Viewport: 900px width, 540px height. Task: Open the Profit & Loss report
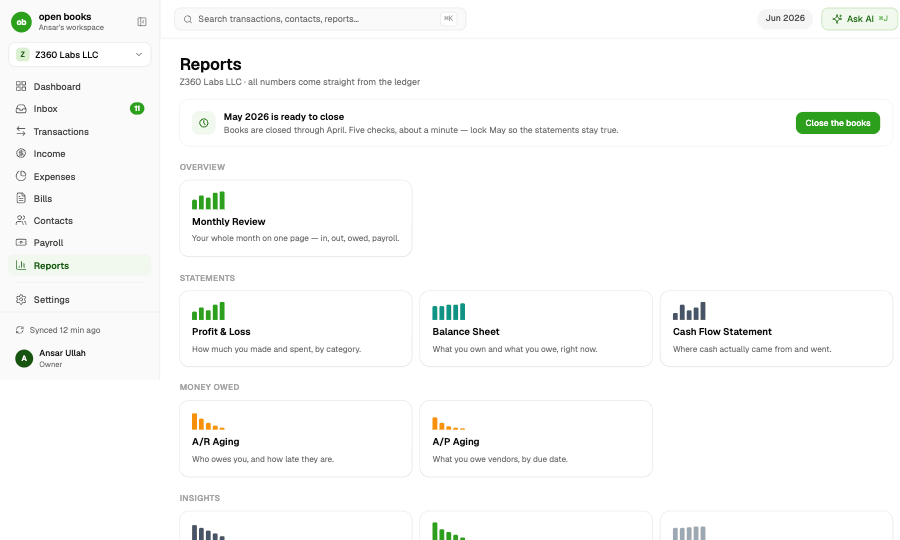(296, 328)
